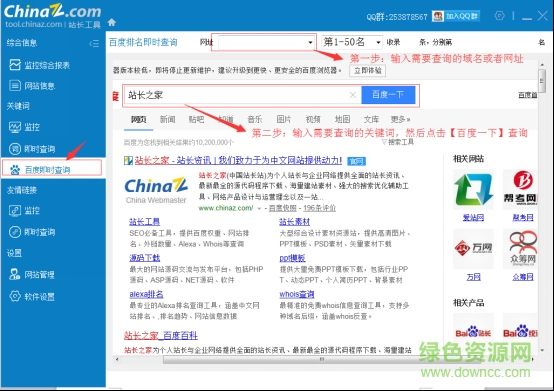This screenshot has width=554, height=391.
Task: Open settings gear icon in title bar
Action: 499,16
